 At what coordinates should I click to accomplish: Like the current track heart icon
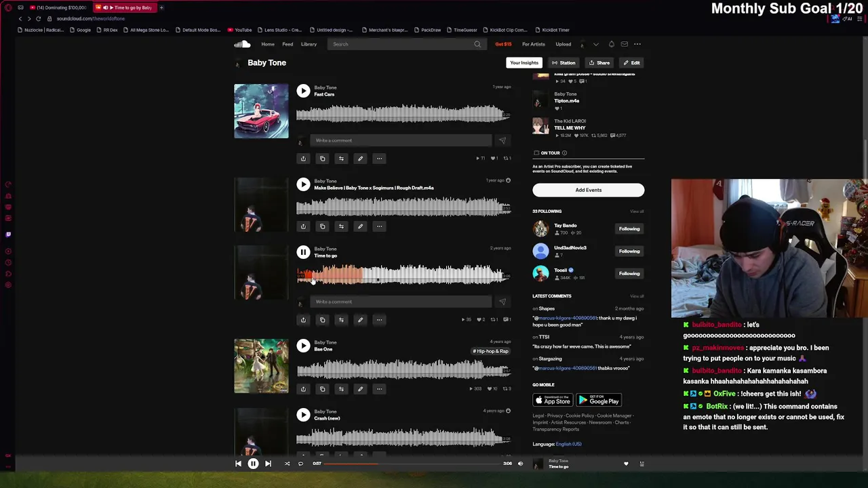click(626, 464)
